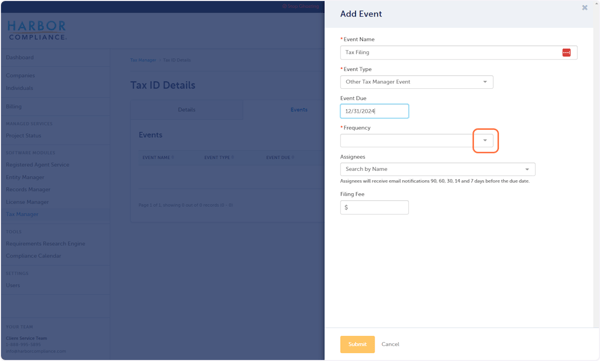Click the Event Due date field
The height and width of the screenshot is (361, 600).
point(374,111)
